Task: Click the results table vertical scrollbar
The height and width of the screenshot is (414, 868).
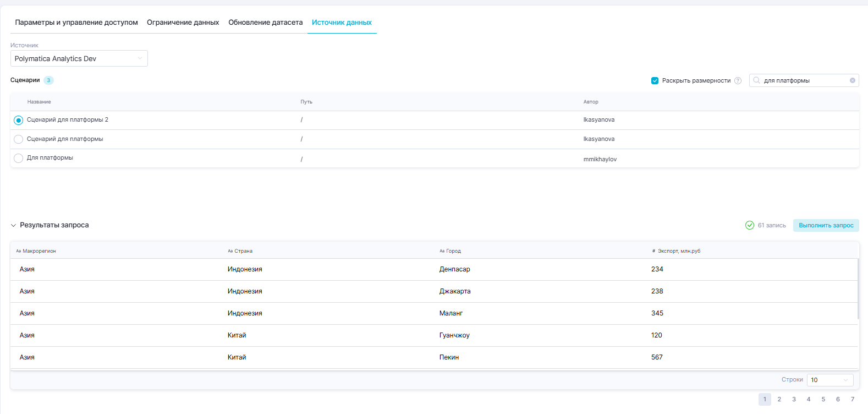Action: click(858, 289)
